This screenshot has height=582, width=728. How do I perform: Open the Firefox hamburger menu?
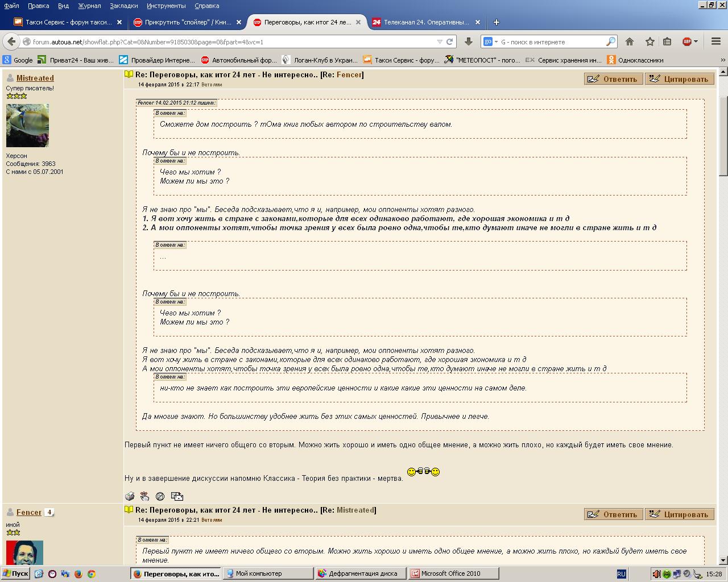(x=716, y=41)
